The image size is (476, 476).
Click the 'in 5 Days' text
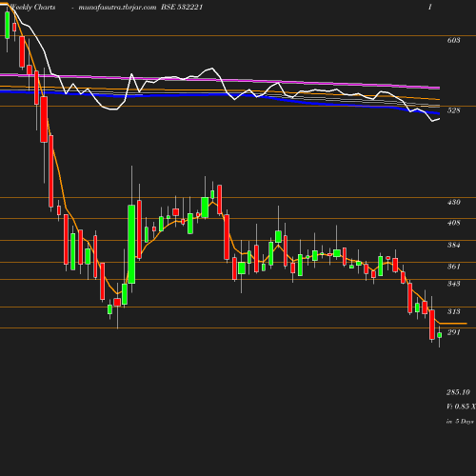[460, 422]
